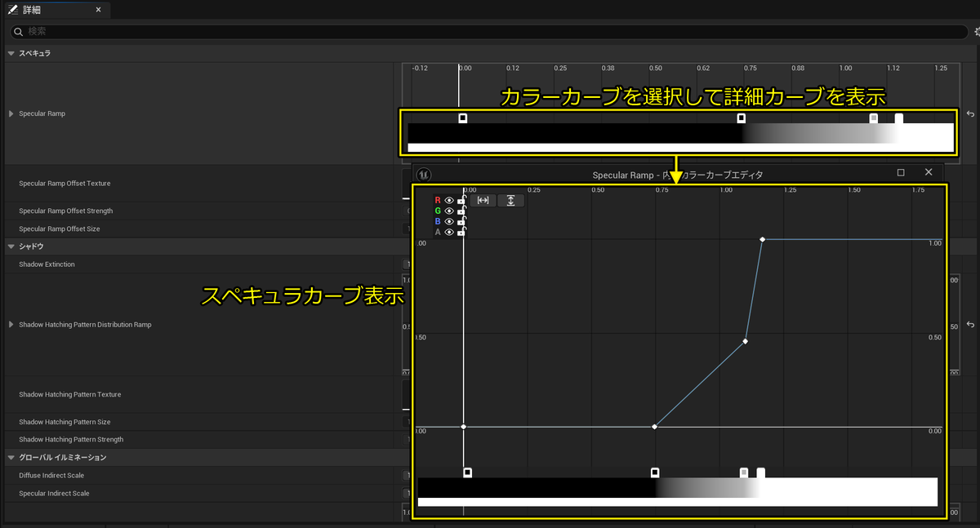Reset Shadow Hatching Pattern Distribution Ramp value
Screen dimensions: 980x528
click(x=970, y=325)
